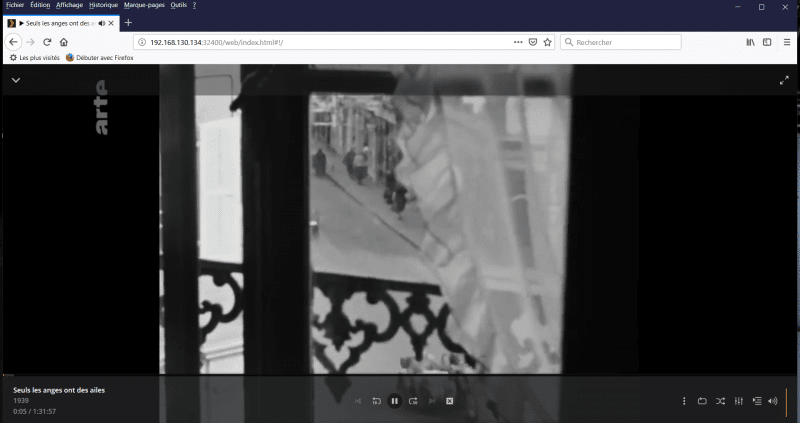800x423 pixels.
Task: Open playback settings equalizer icon
Action: [739, 401]
